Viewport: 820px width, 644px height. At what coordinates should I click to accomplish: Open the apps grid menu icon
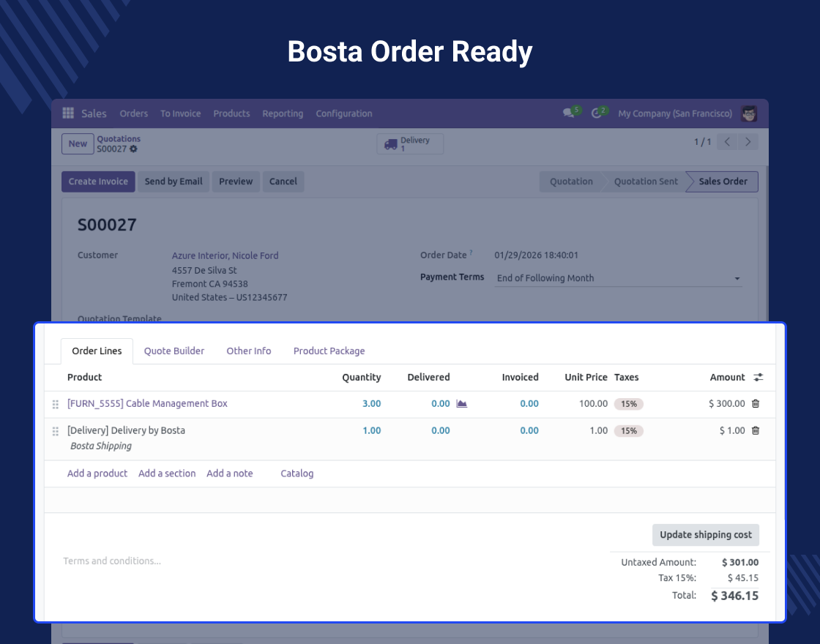(x=68, y=113)
